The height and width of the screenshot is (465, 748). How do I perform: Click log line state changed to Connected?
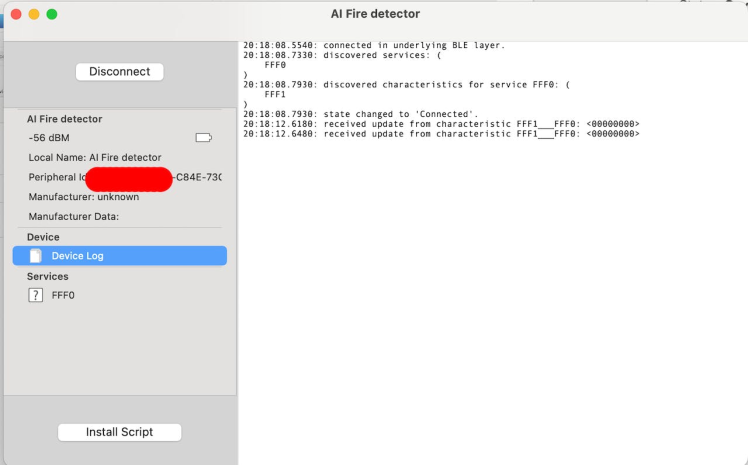[361, 114]
